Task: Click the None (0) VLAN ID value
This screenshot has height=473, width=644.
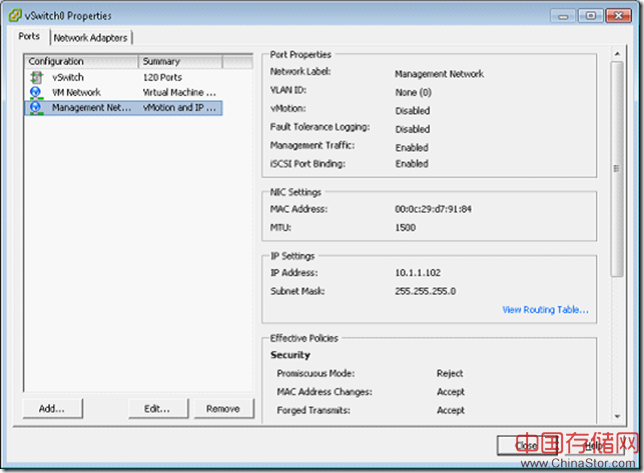Action: point(413,92)
